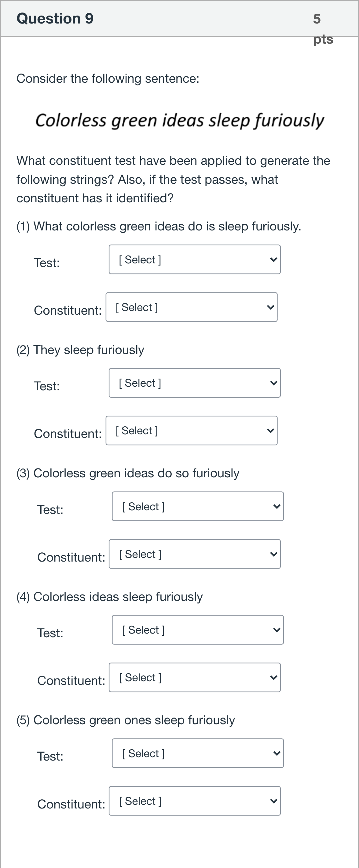This screenshot has height=868, width=359.
Task: Click the '5 pts' points label
Action: tap(323, 29)
